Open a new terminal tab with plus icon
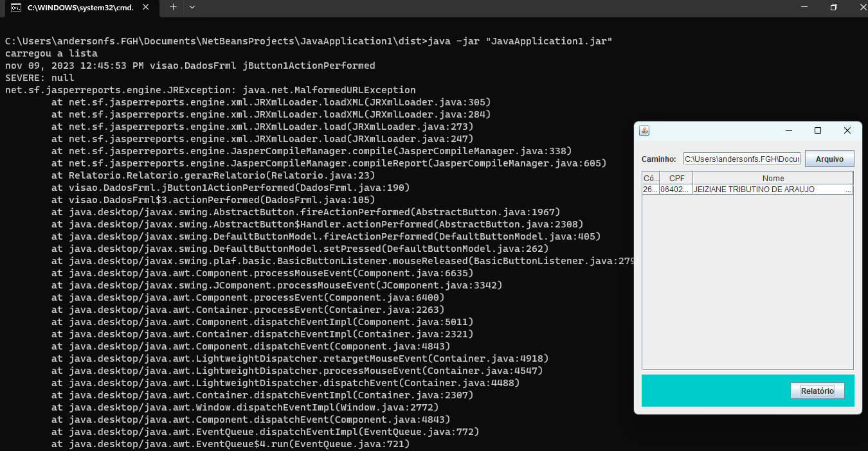Screen dimensions: 868x451 173,7
